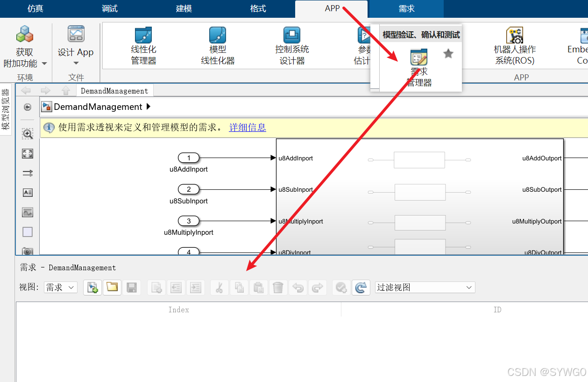
Task: Click the new requirement set icon
Action: point(92,287)
